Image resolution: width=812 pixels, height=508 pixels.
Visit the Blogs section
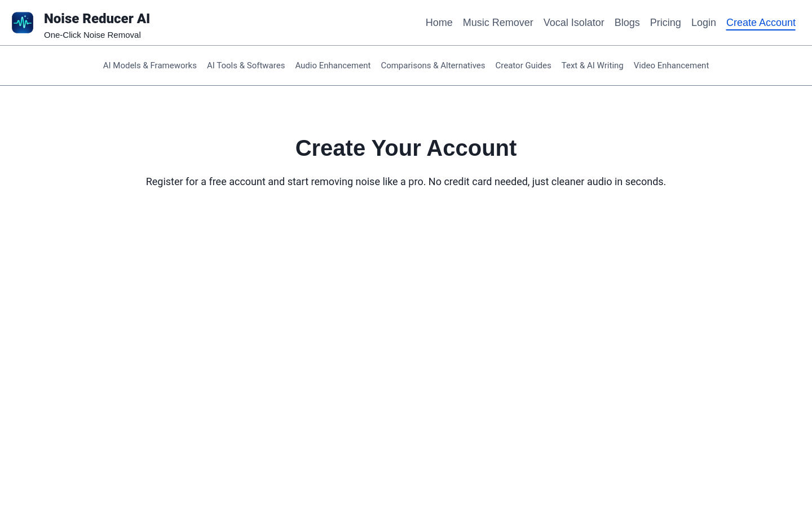[627, 23]
